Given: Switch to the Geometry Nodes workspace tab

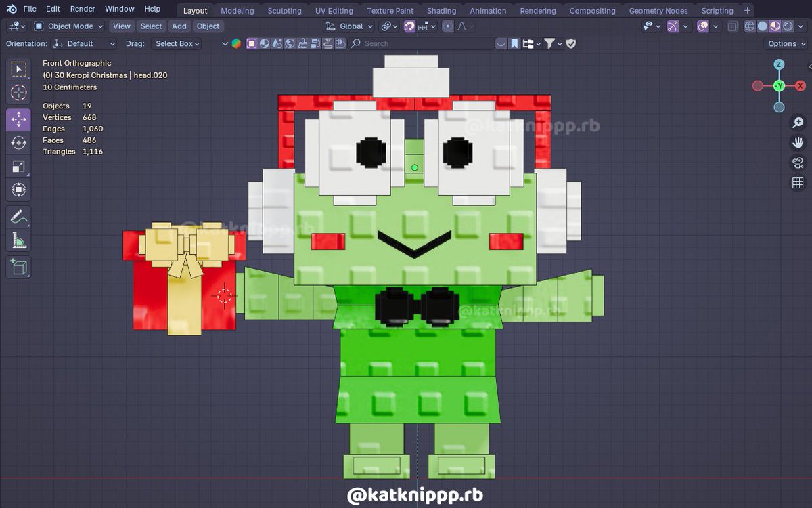Looking at the screenshot, I should [658, 10].
